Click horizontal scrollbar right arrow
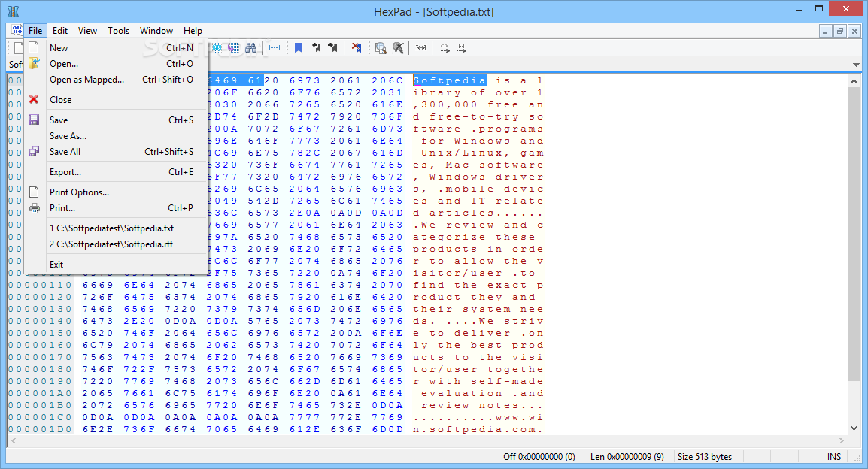This screenshot has height=469, width=868. (842, 440)
